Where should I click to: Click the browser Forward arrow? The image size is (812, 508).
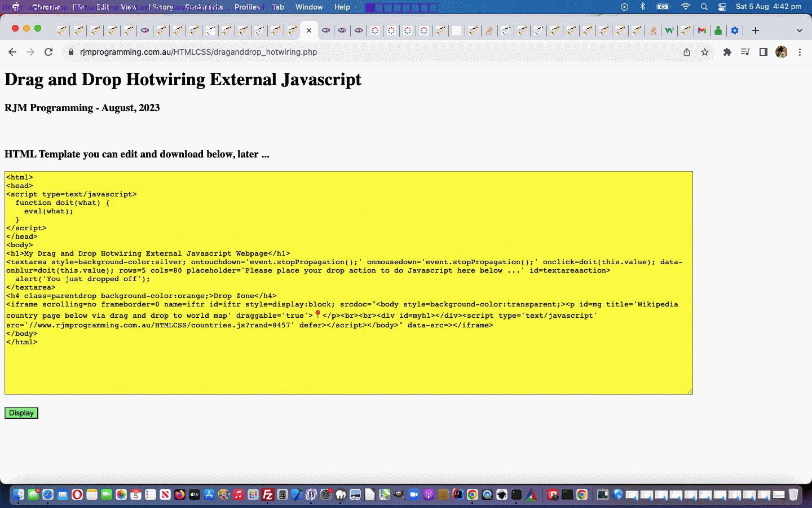tap(30, 52)
